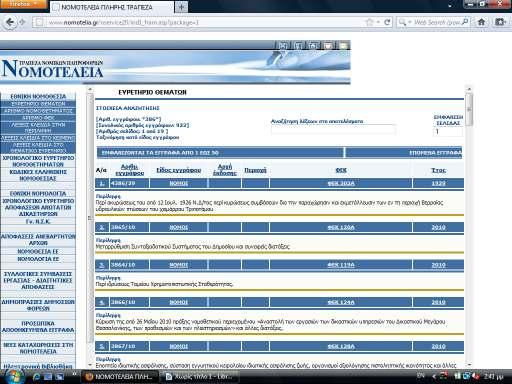Click the Firefox back arrow button
512x384 pixels.
pyautogui.click(x=10, y=22)
